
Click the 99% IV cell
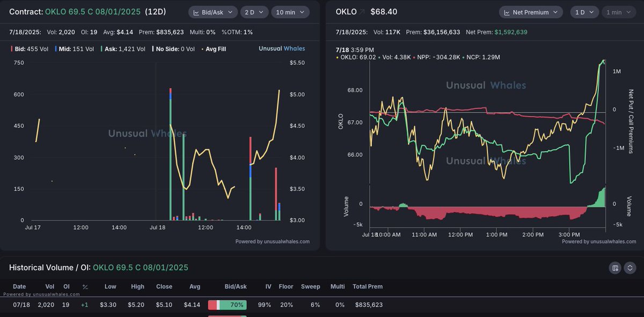pyautogui.click(x=265, y=305)
